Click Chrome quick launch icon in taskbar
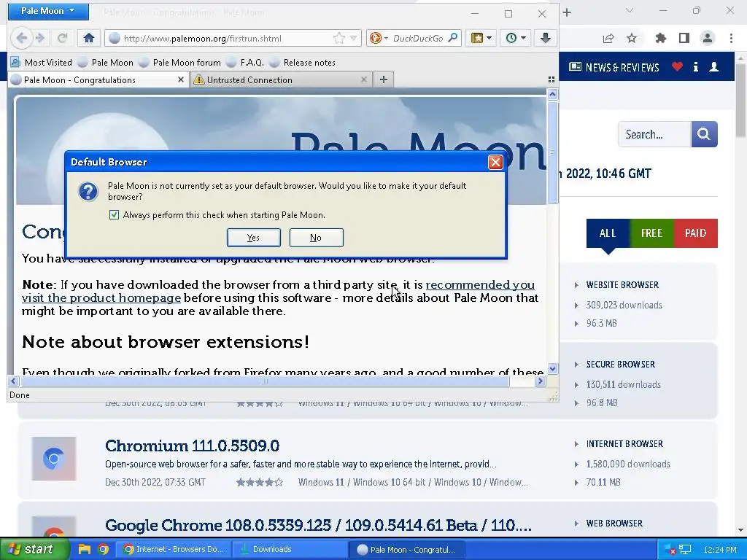 coord(103,549)
